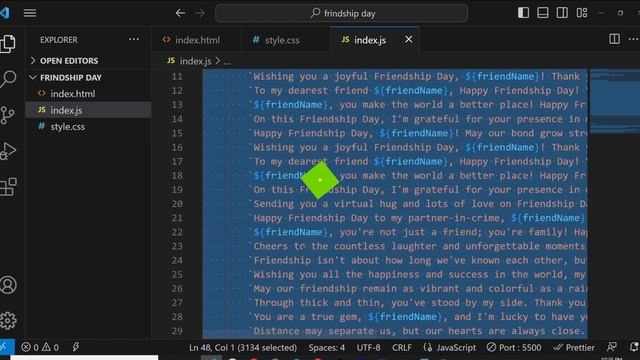Open the Extensions view
The height and width of the screenshot is (360, 640).
point(8,187)
